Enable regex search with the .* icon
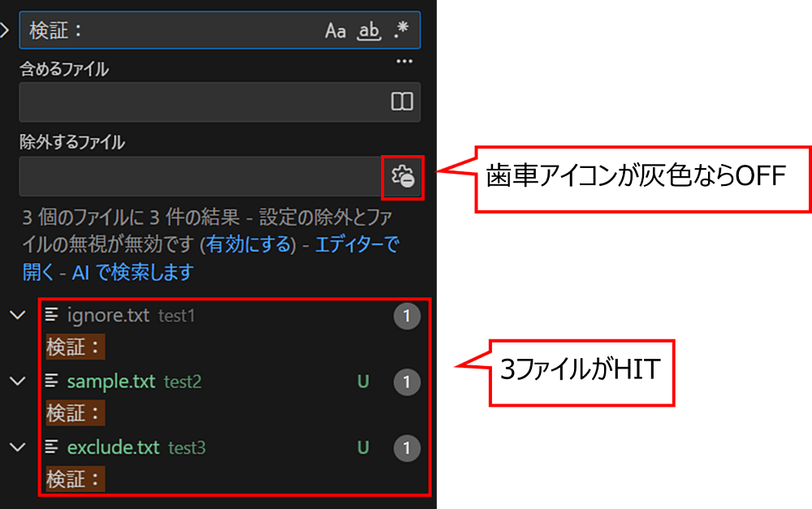Screen dimensions: 812x509 (x=400, y=31)
